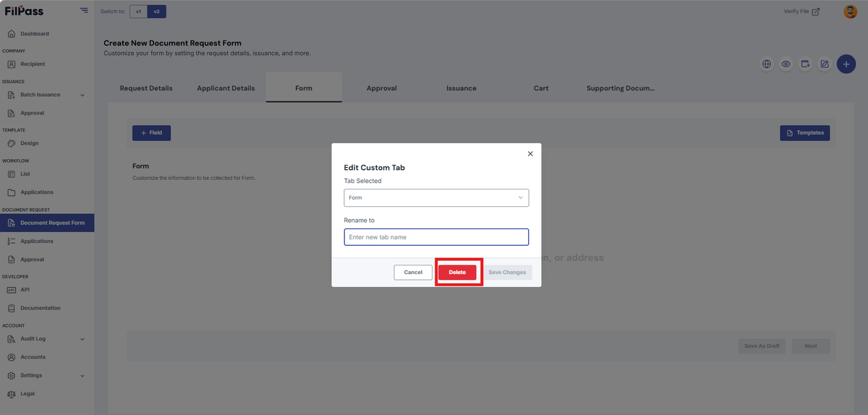Open the Tab Selected dropdown

(436, 197)
